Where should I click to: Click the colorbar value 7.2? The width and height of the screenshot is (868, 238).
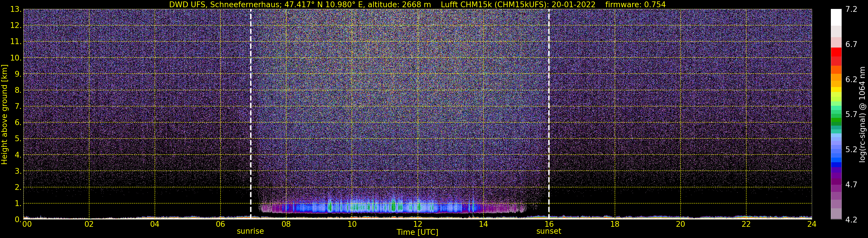click(851, 9)
